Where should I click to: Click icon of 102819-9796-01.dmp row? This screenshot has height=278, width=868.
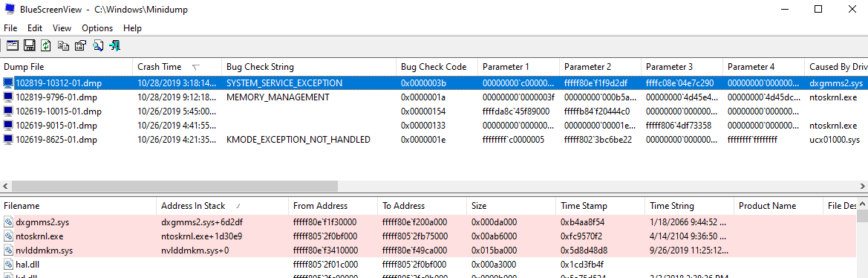(x=7, y=97)
